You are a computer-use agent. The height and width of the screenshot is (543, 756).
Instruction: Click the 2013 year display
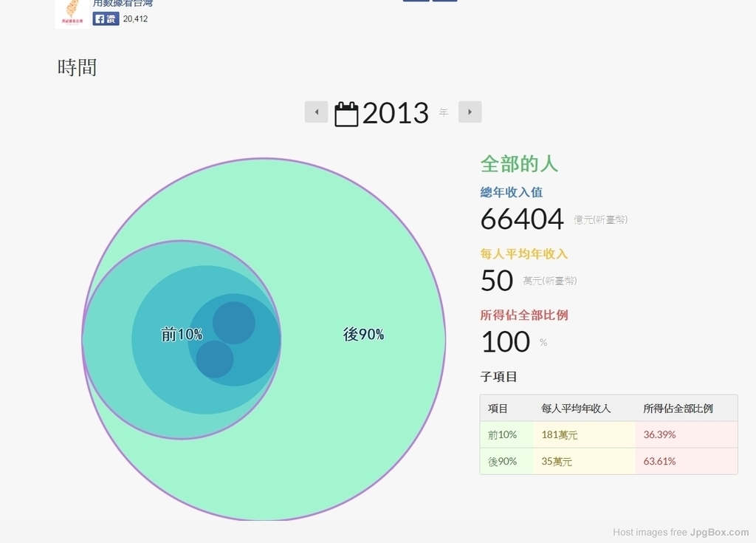pos(395,113)
